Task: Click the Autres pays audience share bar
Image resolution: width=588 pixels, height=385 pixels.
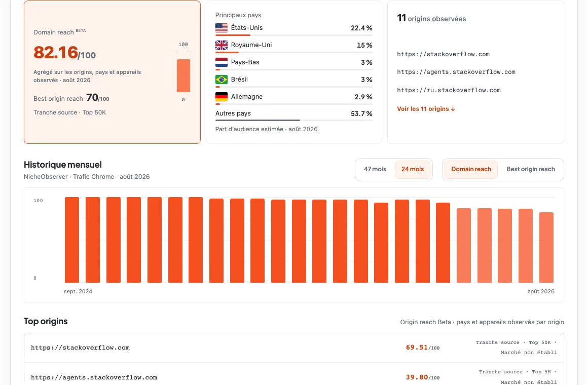Action: pyautogui.click(x=294, y=121)
